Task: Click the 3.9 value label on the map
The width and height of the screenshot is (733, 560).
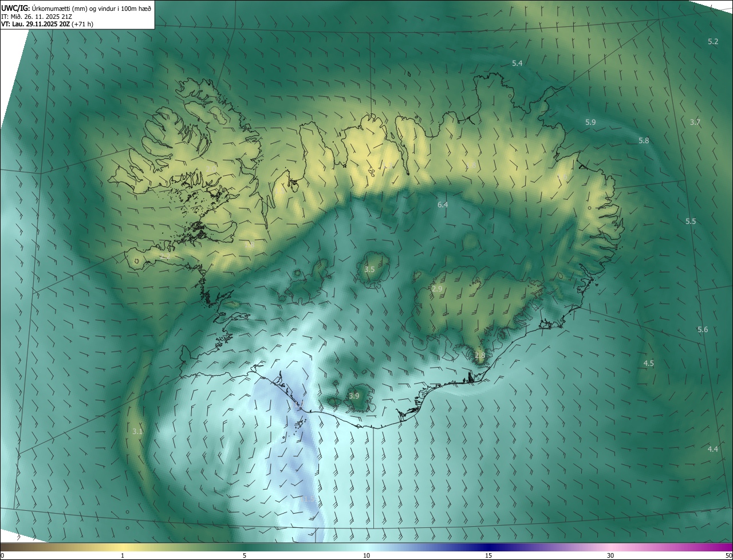Action: pyautogui.click(x=354, y=395)
